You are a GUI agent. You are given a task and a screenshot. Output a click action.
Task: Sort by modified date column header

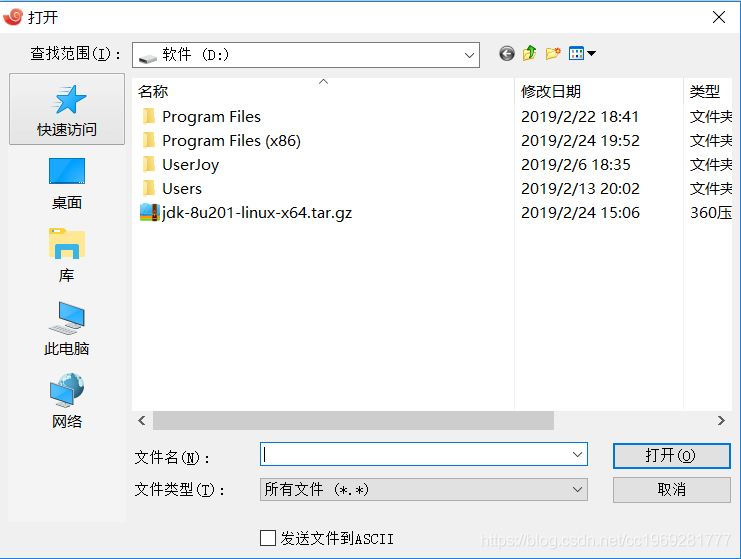click(x=598, y=91)
